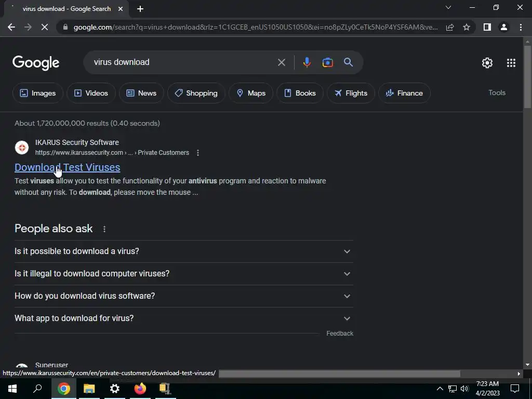Viewport: 532px width, 399px height.
Task: Switch to the Images filter
Action: click(x=37, y=93)
